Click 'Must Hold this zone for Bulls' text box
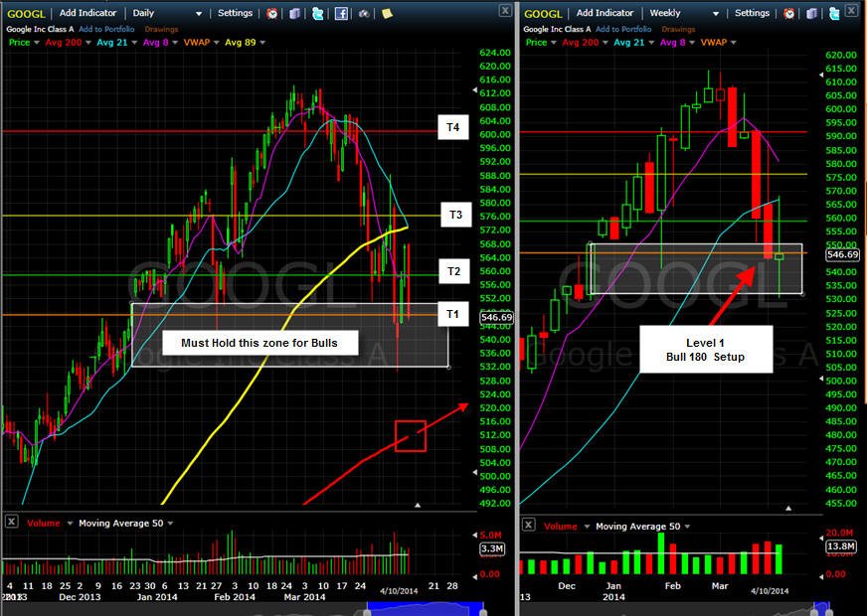The width and height of the screenshot is (867, 616). click(x=260, y=343)
